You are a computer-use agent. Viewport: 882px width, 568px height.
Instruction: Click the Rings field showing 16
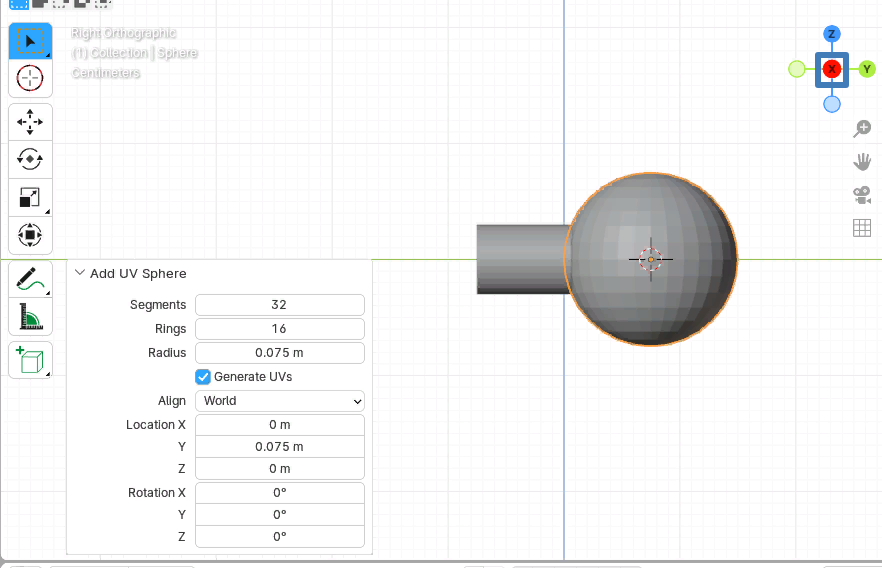(x=280, y=329)
